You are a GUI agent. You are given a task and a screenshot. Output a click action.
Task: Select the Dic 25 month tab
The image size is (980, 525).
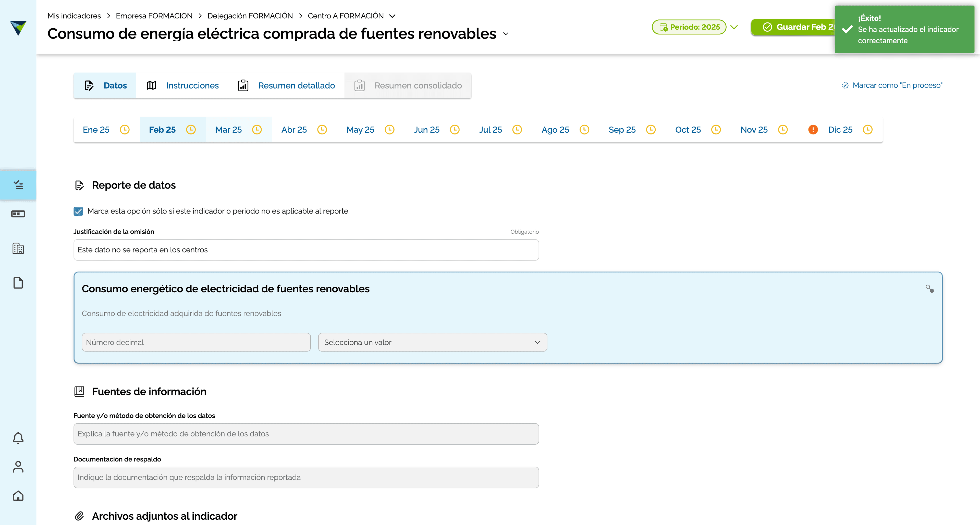coord(841,130)
